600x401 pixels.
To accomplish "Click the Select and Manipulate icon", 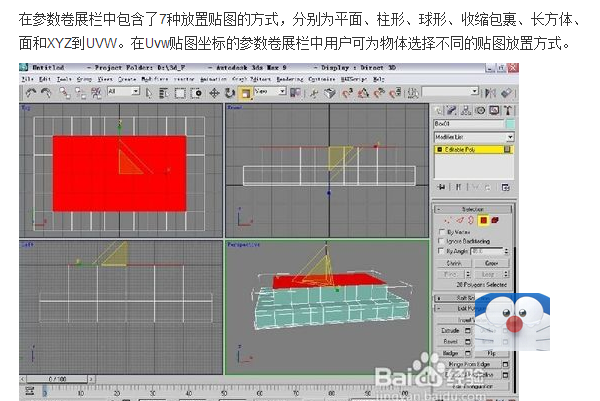I will (x=314, y=93).
